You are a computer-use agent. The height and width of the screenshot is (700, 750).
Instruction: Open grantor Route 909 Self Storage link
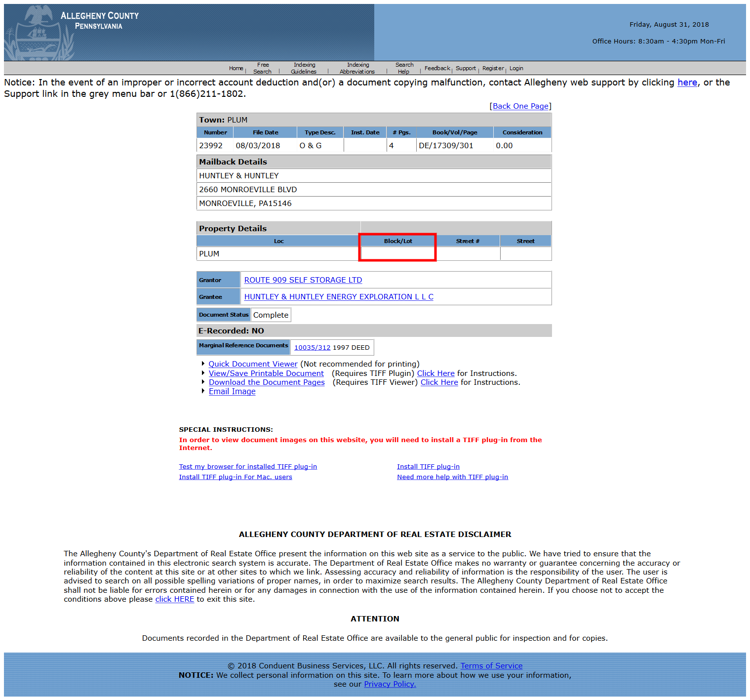pos(303,280)
